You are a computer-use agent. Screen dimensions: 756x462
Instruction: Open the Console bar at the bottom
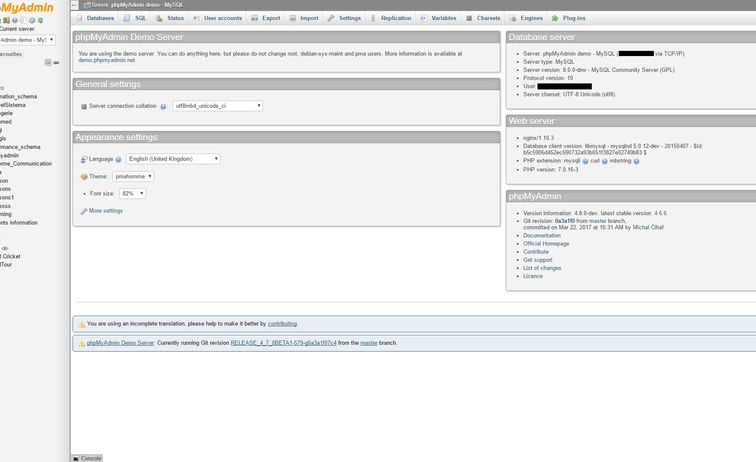87,458
